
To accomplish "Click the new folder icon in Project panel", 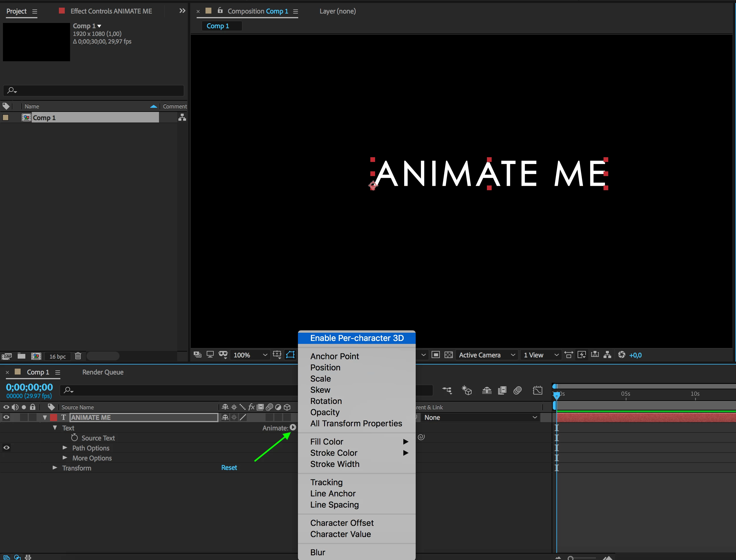I will pyautogui.click(x=21, y=356).
